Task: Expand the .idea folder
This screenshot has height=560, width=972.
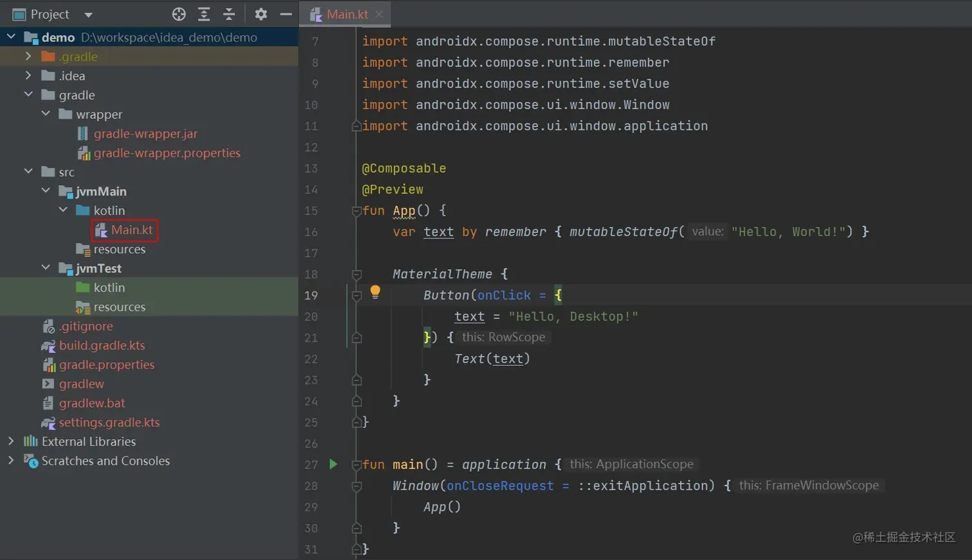Action: pos(28,76)
